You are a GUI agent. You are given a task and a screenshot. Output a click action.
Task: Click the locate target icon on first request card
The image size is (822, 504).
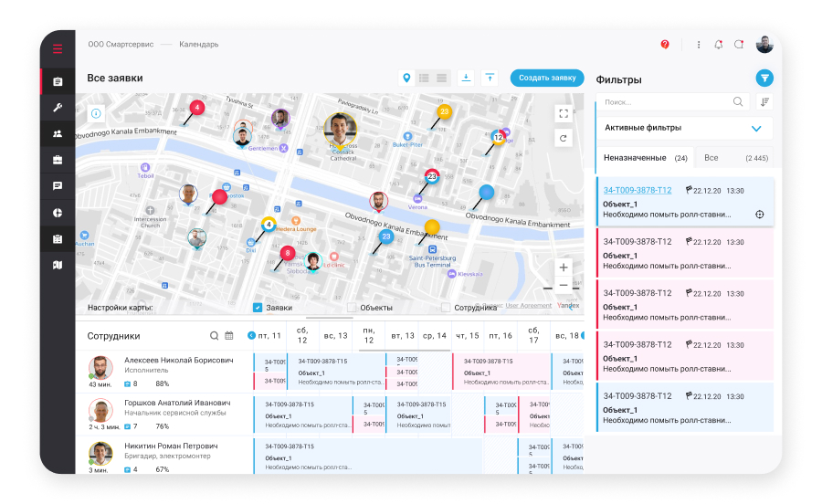(760, 215)
